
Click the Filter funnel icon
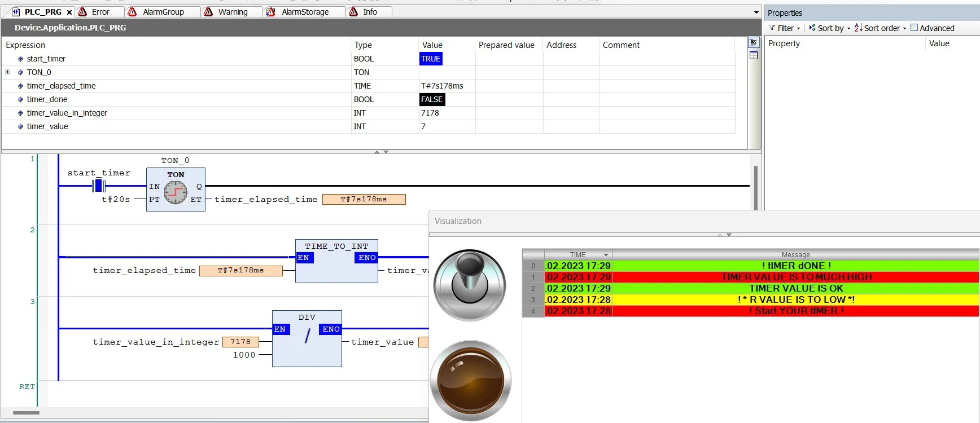[x=772, y=28]
